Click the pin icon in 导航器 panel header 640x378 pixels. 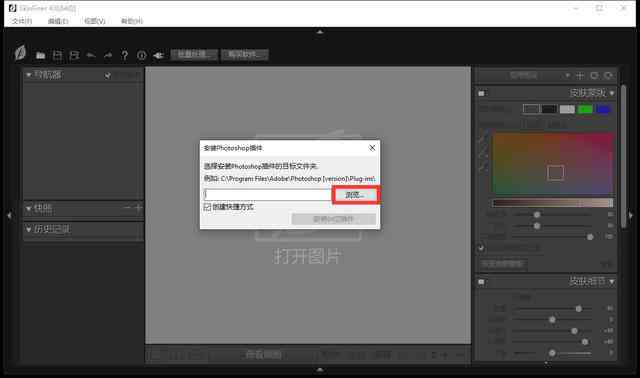click(108, 76)
